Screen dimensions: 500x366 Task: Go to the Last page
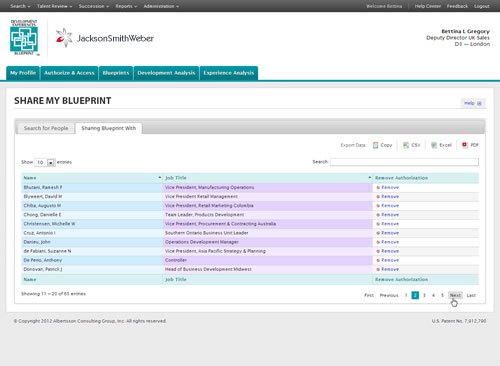tap(471, 295)
